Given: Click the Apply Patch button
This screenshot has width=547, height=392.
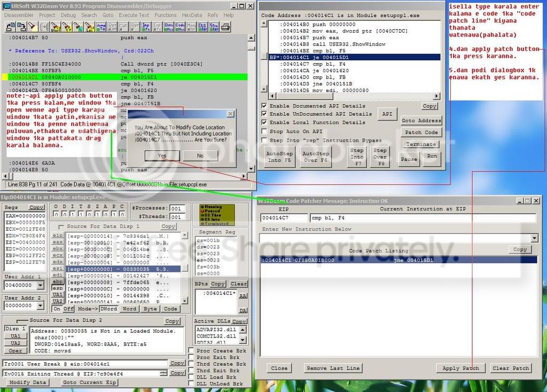Looking at the screenshot, I should click(460, 368).
